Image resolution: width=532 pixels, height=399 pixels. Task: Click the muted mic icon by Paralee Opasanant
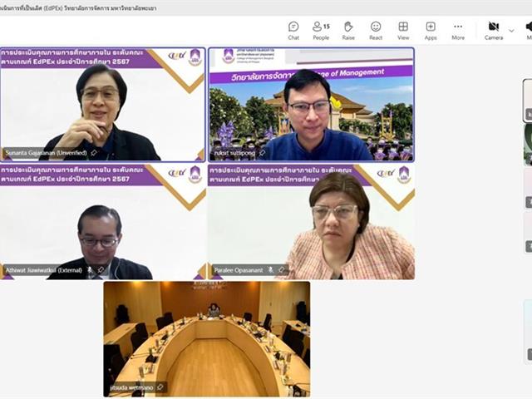(x=271, y=270)
